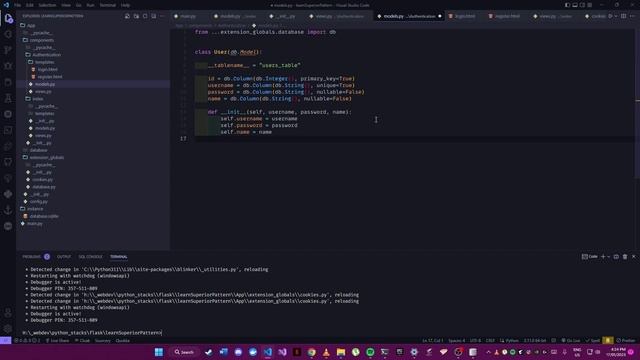
Task: Open the Run menu
Action: click(91, 5)
